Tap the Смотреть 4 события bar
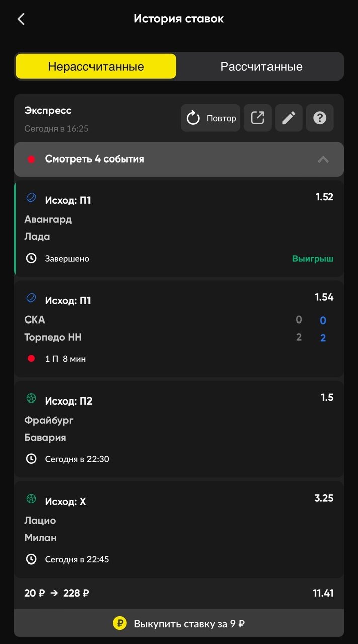Image resolution: width=358 pixels, height=644 pixels. tap(151, 159)
